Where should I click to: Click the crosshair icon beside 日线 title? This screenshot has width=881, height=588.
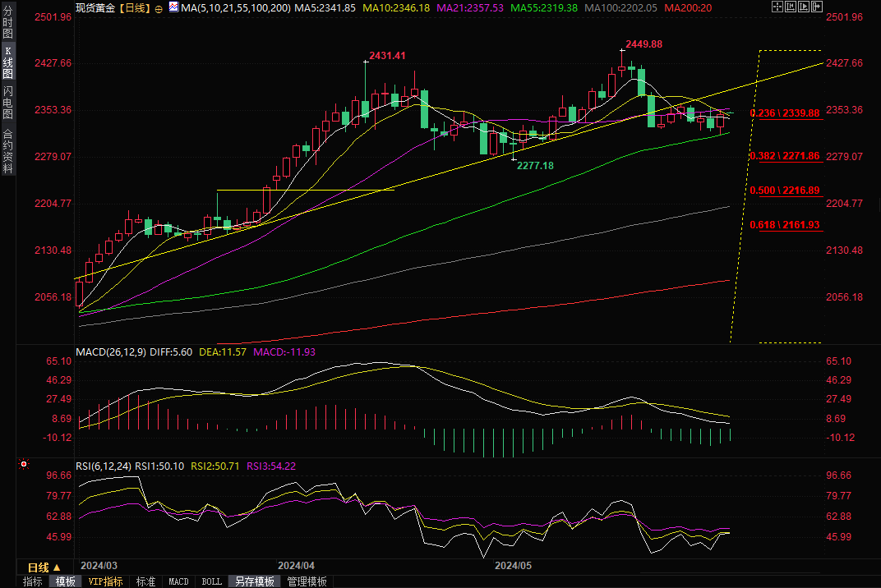click(x=159, y=7)
